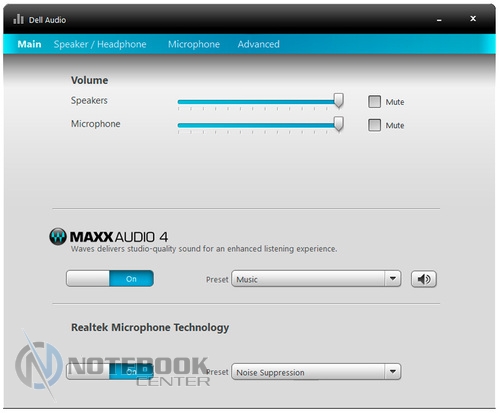Click the Microphone volume slider handle
This screenshot has height=413, width=500.
[x=339, y=124]
